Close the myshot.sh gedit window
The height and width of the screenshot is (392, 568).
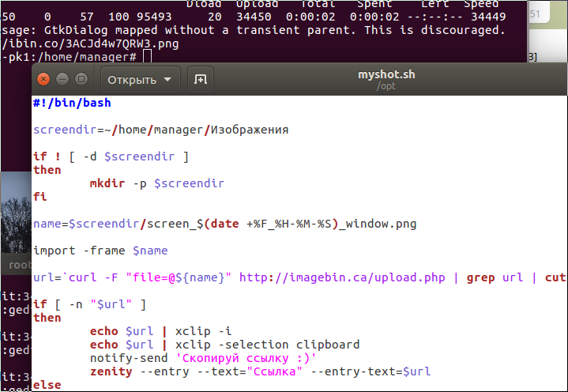click(x=43, y=79)
